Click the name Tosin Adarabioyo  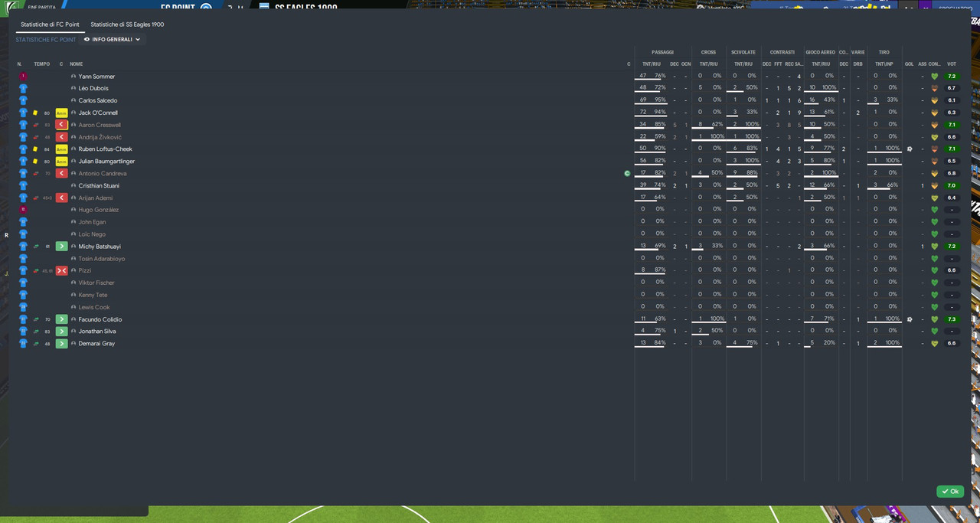[102, 259]
